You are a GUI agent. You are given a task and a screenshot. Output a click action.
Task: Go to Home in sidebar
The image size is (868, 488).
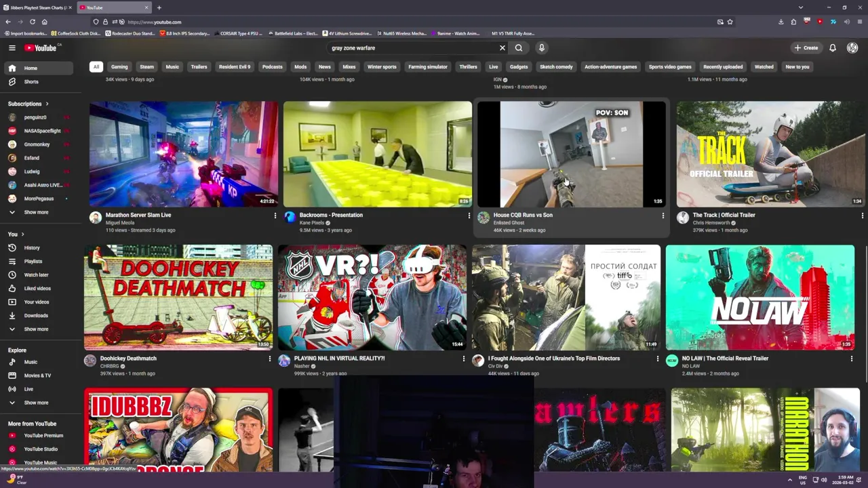[x=37, y=68]
